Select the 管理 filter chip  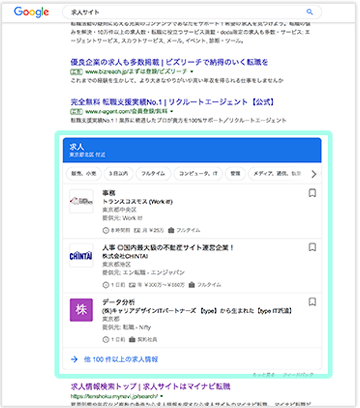click(x=235, y=174)
